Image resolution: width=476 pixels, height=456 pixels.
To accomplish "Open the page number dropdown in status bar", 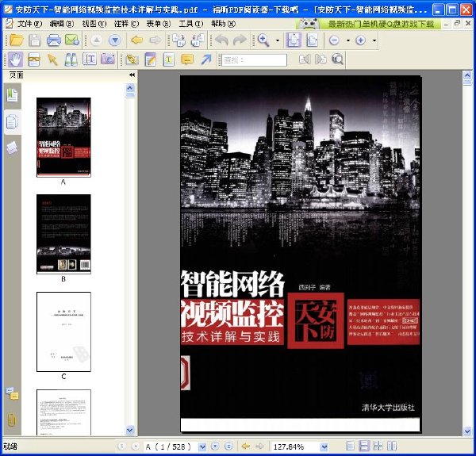I will pos(202,446).
